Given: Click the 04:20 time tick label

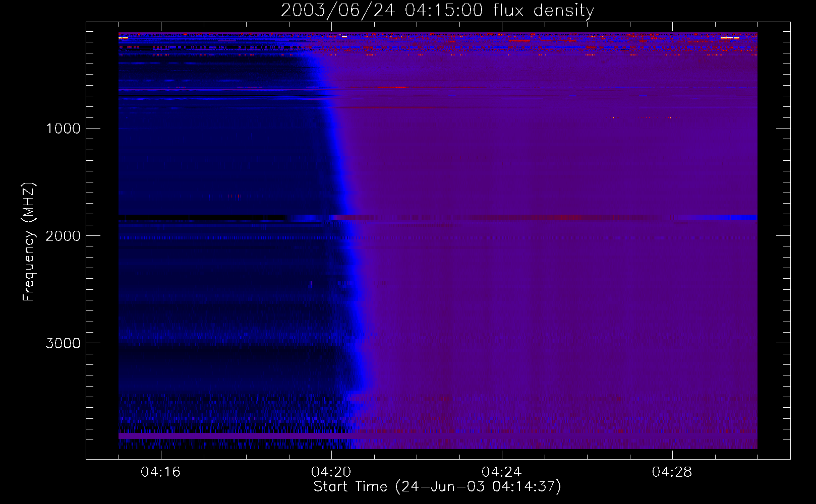Looking at the screenshot, I should point(331,472).
